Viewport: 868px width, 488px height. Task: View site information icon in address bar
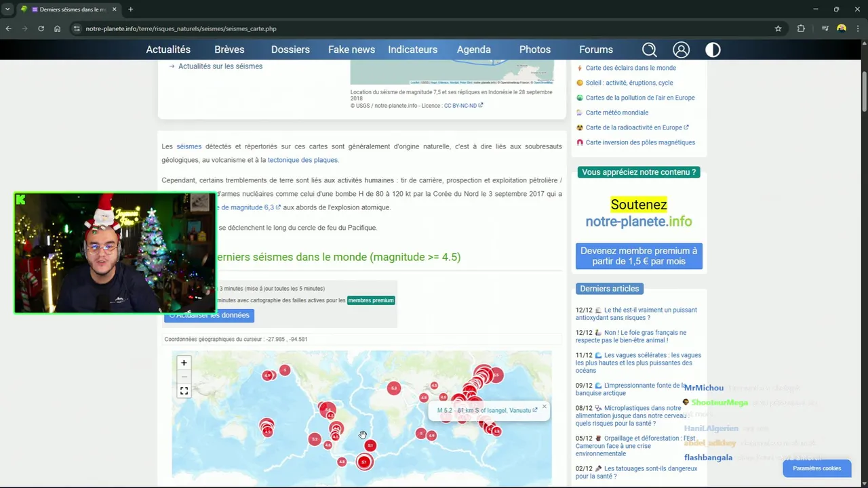[77, 28]
